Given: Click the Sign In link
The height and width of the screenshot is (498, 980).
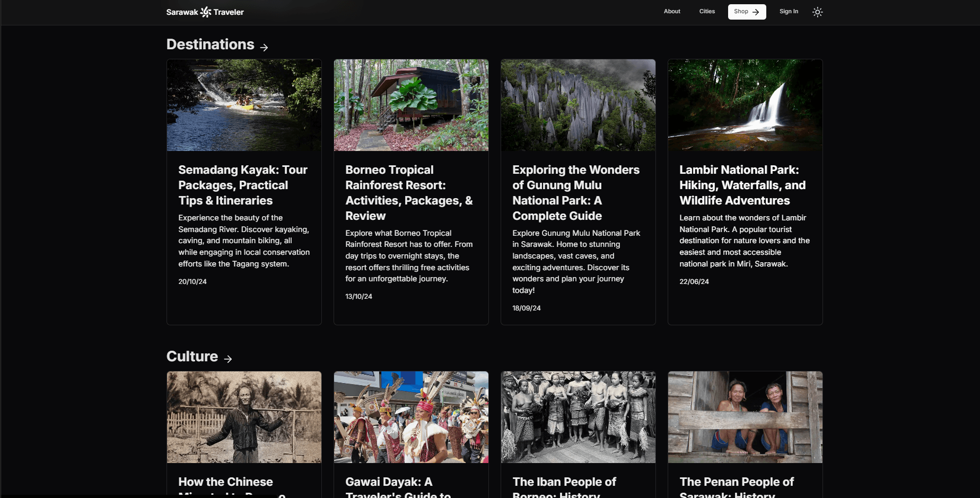Looking at the screenshot, I should 788,11.
